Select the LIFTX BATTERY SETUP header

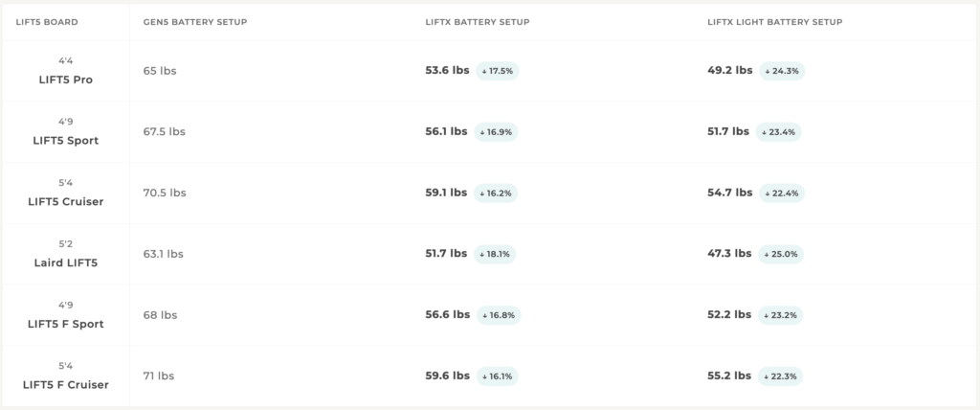click(x=478, y=22)
